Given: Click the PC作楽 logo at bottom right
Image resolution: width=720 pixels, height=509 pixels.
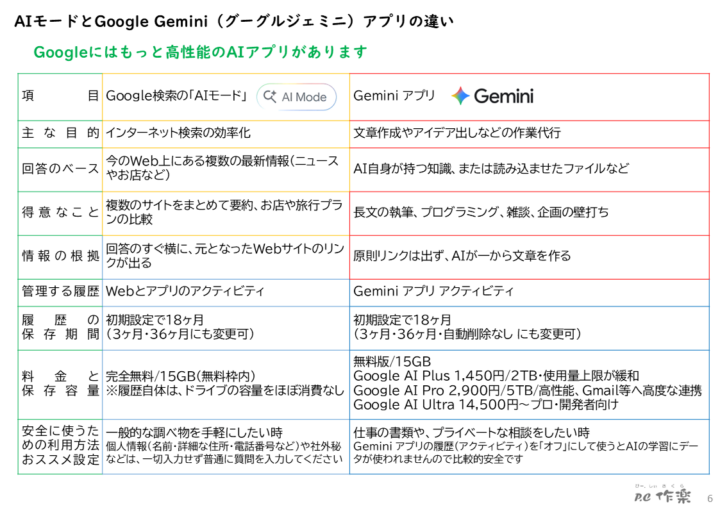Looking at the screenshot, I should [662, 495].
